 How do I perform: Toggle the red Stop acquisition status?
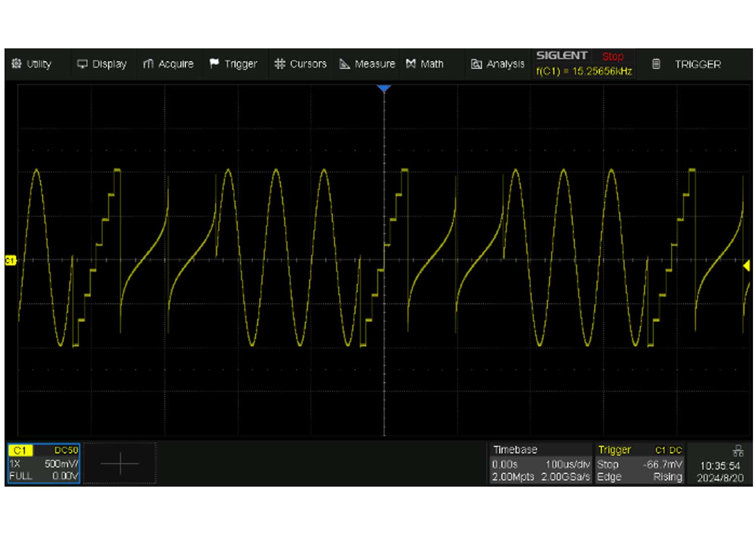point(612,56)
